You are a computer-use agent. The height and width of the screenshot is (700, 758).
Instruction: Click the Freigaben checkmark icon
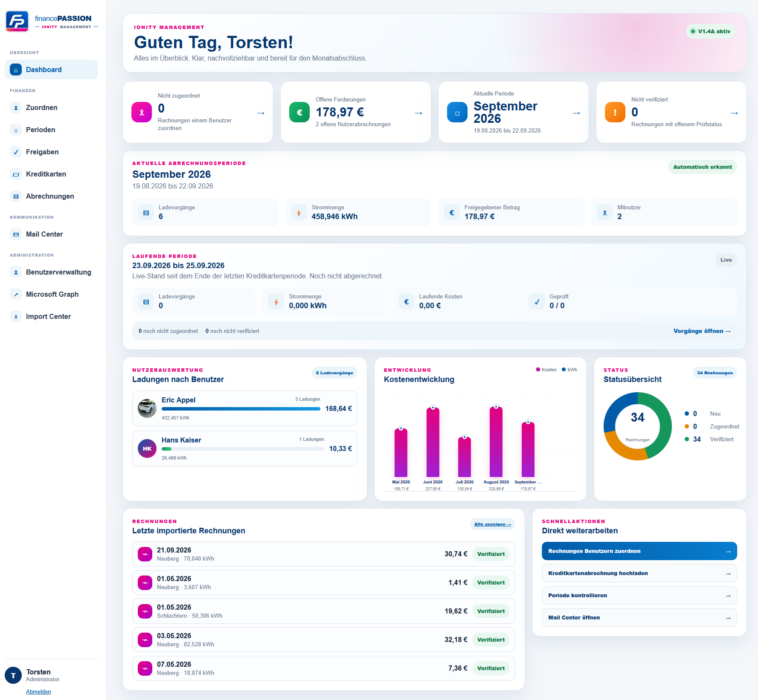pos(16,152)
